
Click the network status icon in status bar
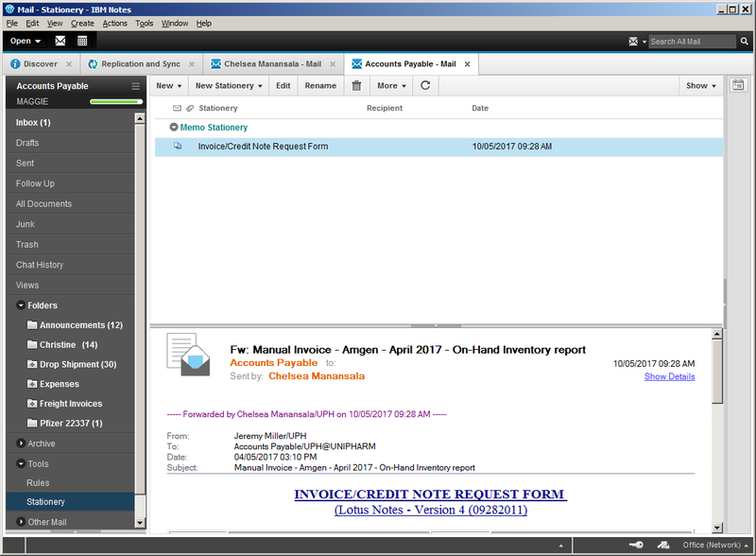pyautogui.click(x=663, y=545)
